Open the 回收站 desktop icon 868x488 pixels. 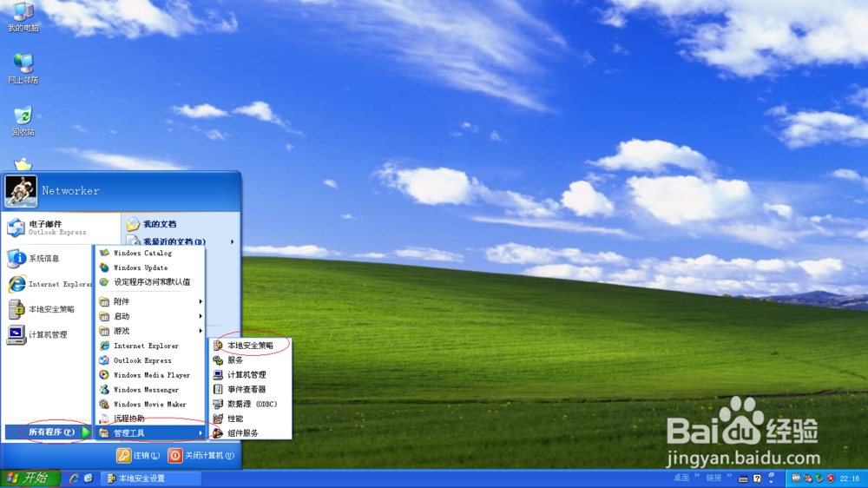(23, 121)
